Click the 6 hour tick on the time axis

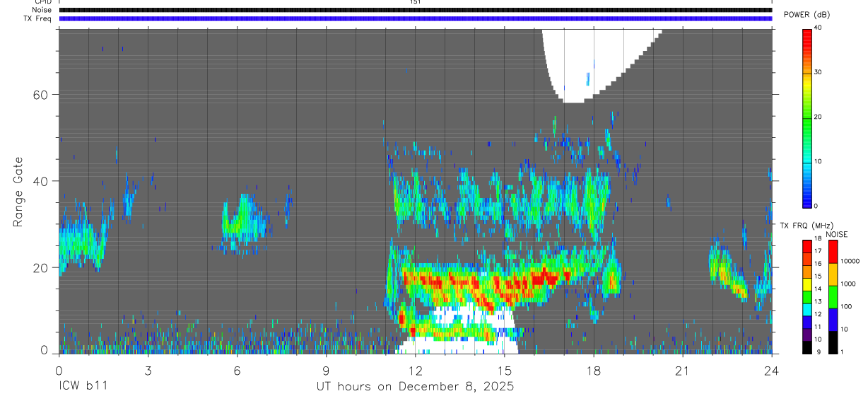point(237,370)
